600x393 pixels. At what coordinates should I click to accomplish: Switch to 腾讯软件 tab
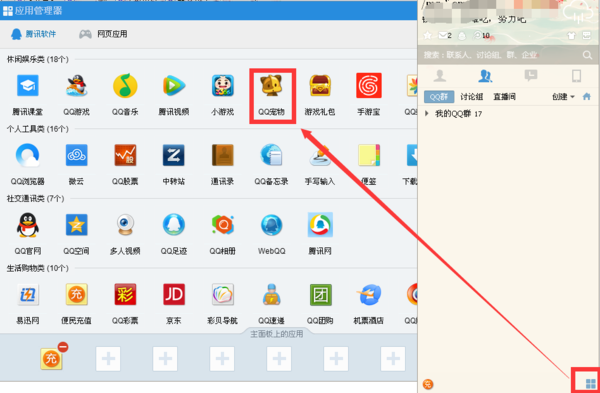[33, 34]
